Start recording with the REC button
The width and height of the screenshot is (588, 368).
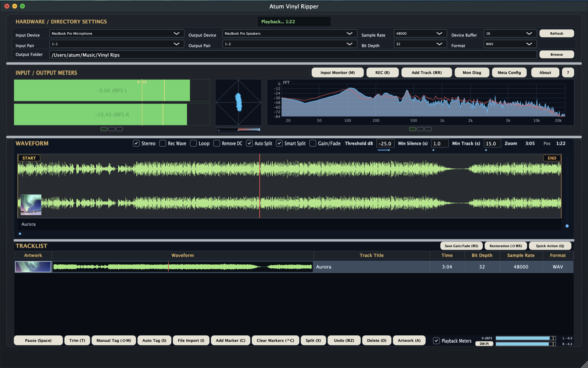(382, 72)
